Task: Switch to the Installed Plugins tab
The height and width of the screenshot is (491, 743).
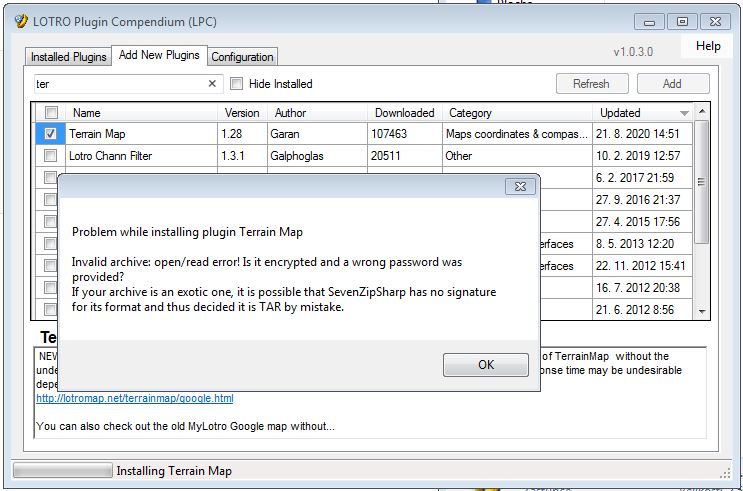Action: point(68,57)
